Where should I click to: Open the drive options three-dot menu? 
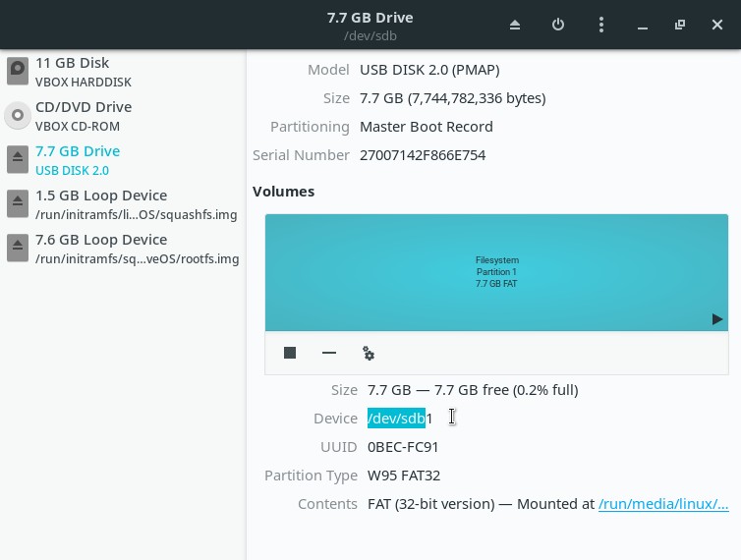(x=601, y=25)
